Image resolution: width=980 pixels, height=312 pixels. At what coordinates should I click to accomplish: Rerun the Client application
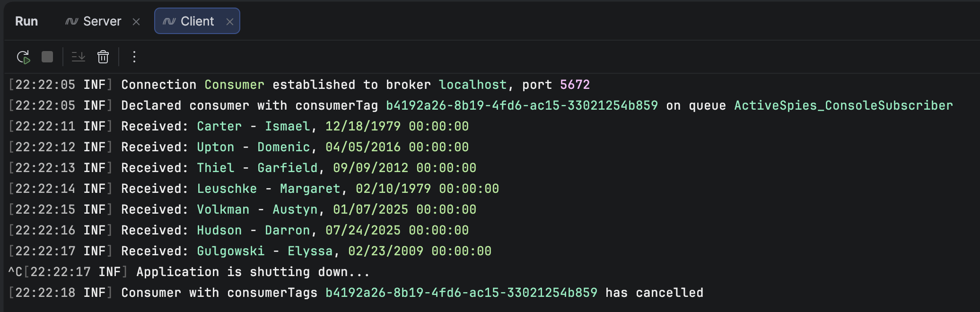[x=23, y=57]
